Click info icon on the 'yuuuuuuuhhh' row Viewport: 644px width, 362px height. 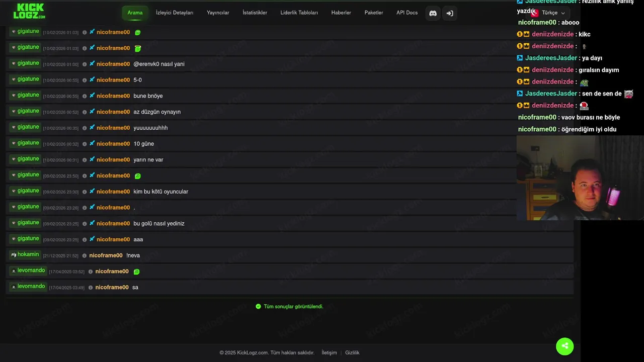[x=85, y=128]
